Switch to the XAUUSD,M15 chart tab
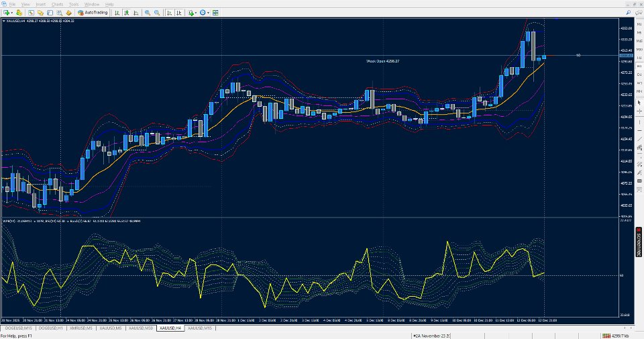 [200, 328]
